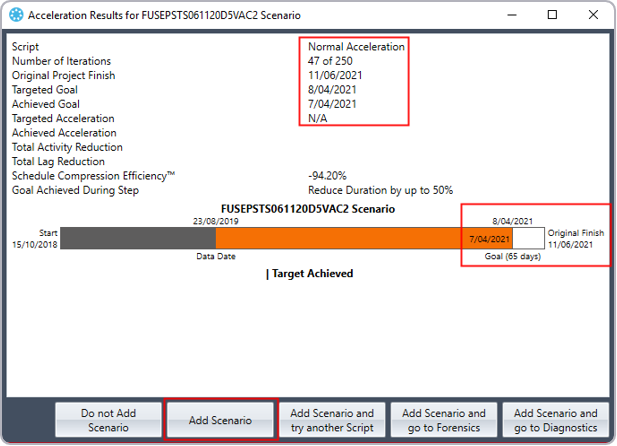This screenshot has height=446, width=617.
Task: Click the 'Number of Iterations' label
Action: (x=61, y=61)
